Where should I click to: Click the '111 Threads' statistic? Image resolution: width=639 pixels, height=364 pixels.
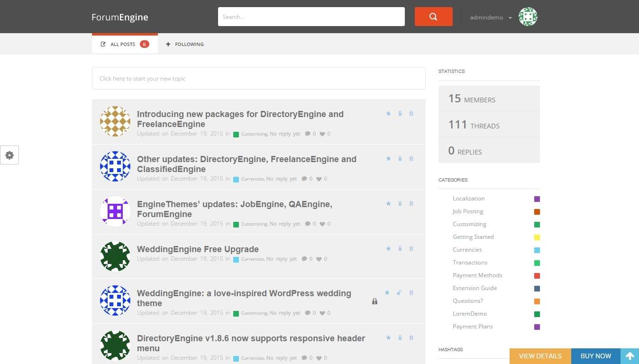pyautogui.click(x=489, y=125)
